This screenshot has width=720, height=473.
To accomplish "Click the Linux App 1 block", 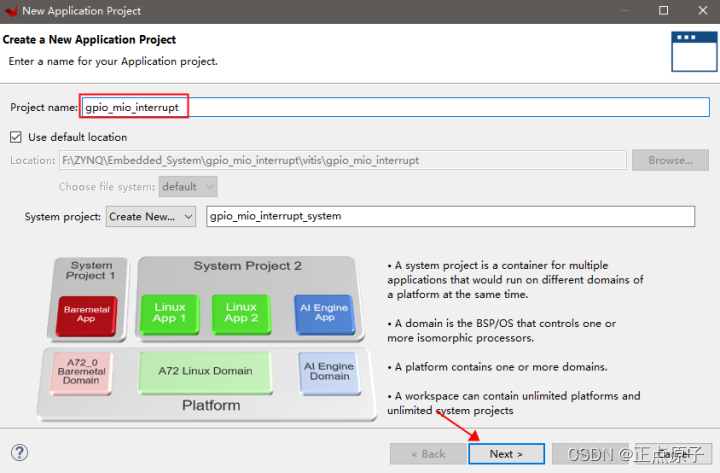I will (170, 314).
